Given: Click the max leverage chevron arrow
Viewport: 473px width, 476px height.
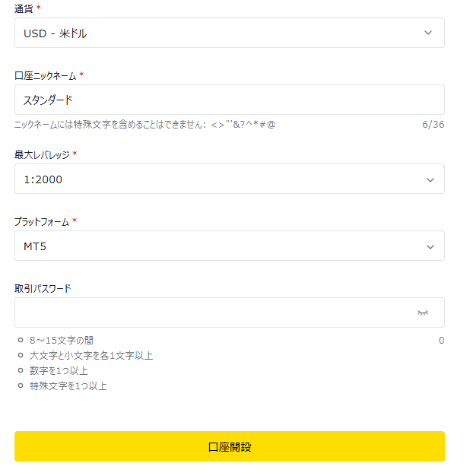Looking at the screenshot, I should click(430, 179).
